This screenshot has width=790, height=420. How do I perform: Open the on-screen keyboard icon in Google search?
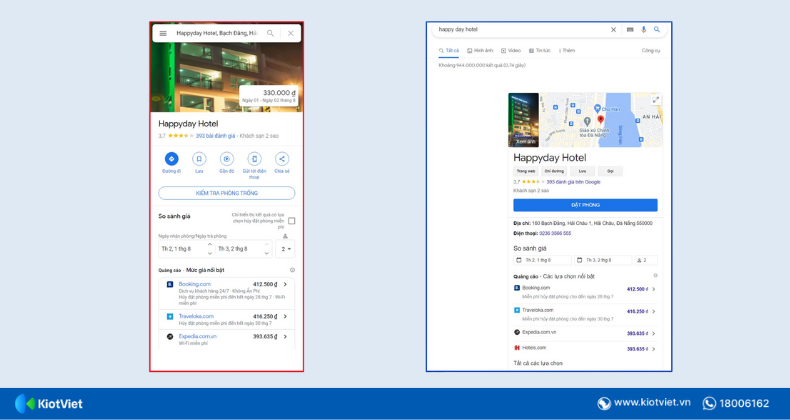[630, 30]
